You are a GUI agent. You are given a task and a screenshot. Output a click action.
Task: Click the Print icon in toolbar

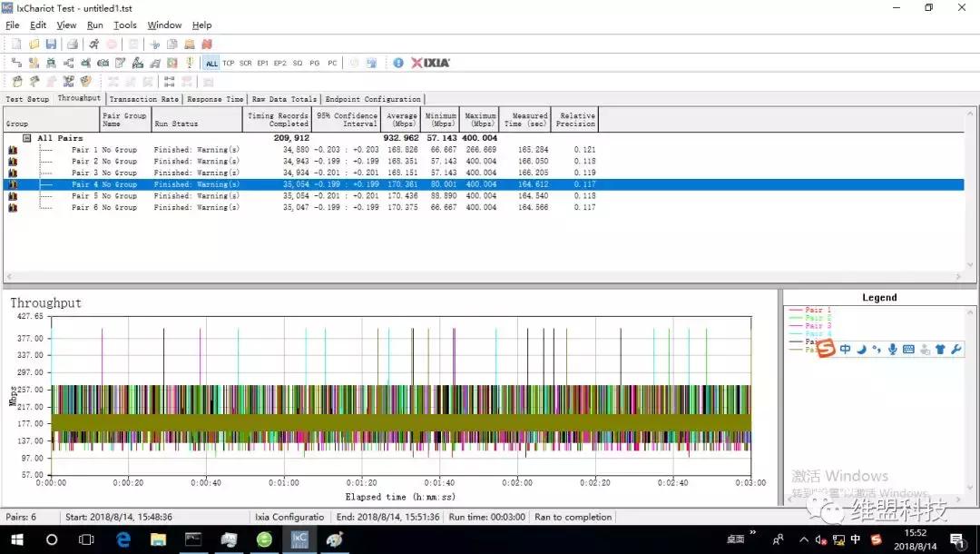(x=71, y=44)
